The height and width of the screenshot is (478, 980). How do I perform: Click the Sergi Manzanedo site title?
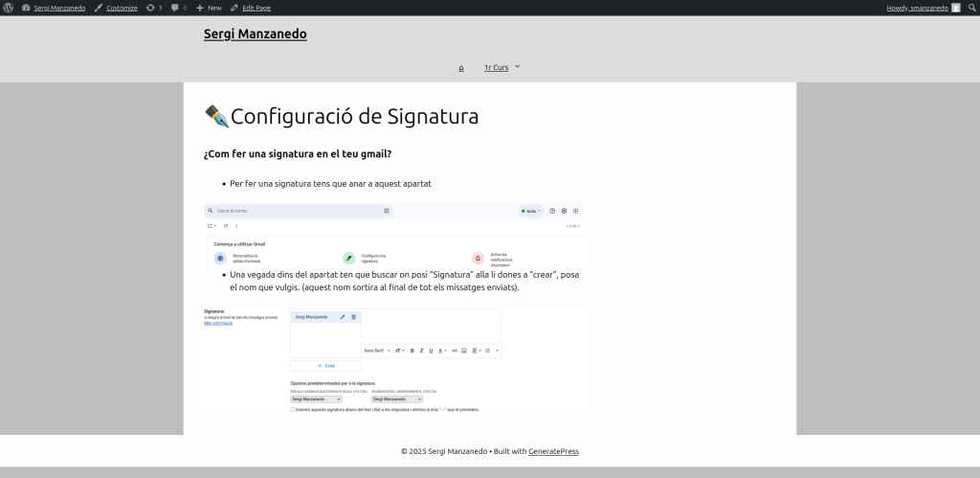tap(255, 34)
